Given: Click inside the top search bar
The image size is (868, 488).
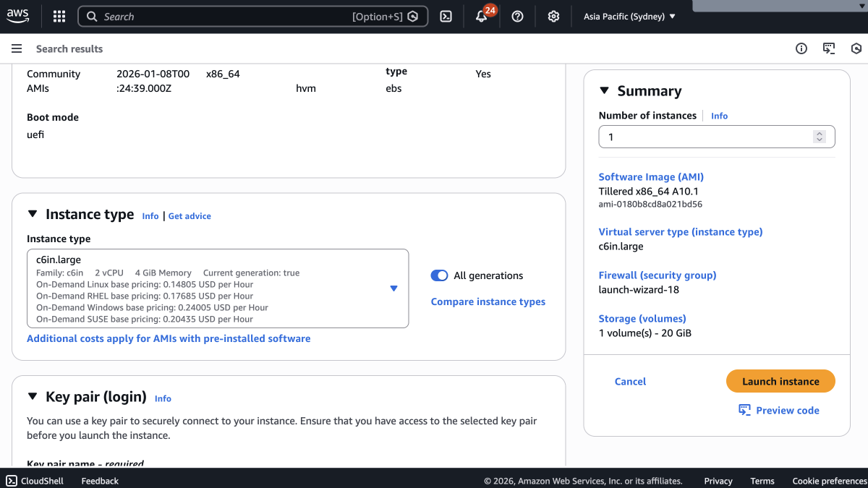Looking at the screenshot, I should point(217,16).
